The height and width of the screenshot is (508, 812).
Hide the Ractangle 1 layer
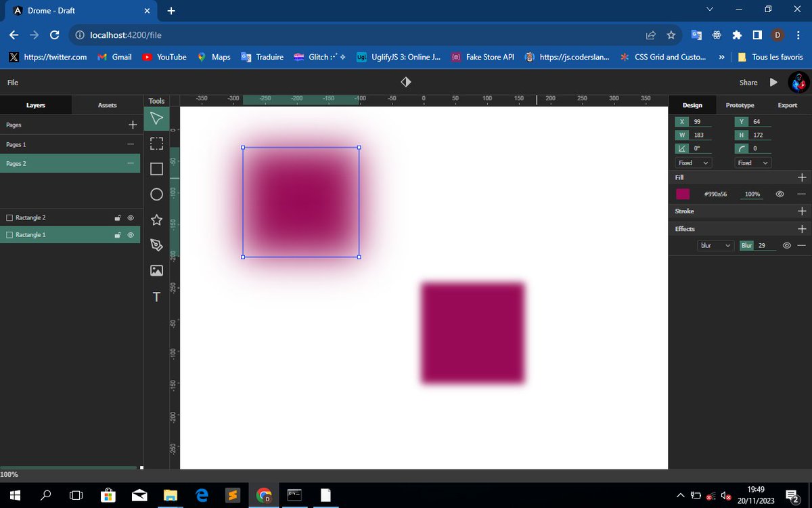coord(130,235)
